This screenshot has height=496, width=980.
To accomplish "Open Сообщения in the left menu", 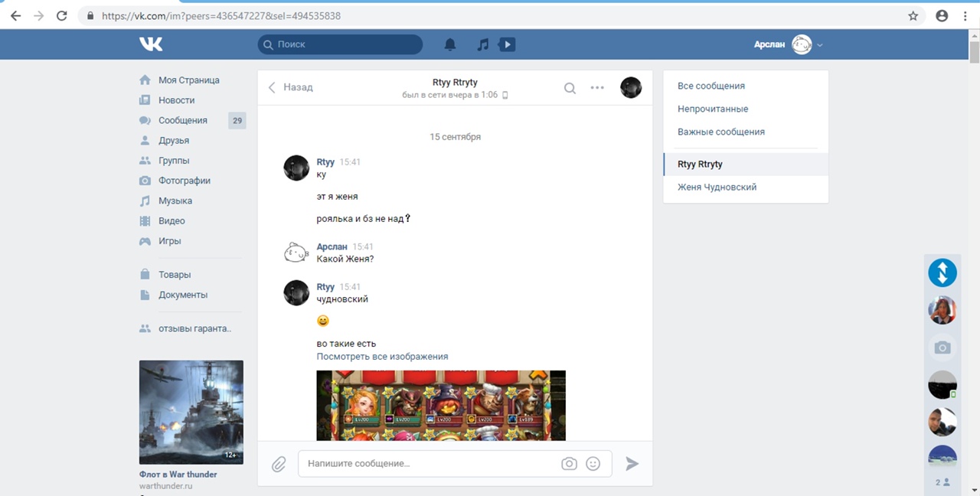I will coord(182,120).
